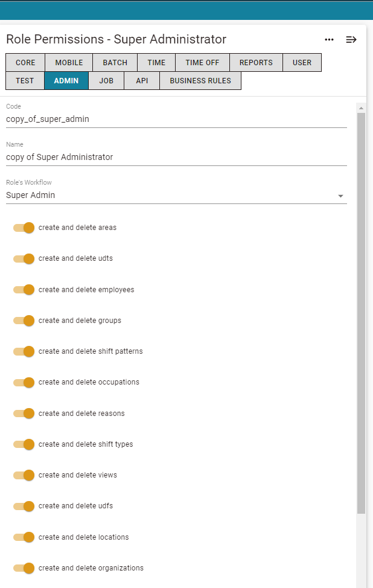
Task: Open the three-dot more options menu
Action: pos(329,39)
